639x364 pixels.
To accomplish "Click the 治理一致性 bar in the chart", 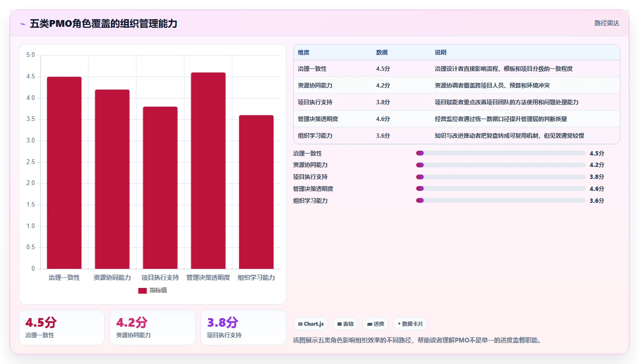I will 64,173.
